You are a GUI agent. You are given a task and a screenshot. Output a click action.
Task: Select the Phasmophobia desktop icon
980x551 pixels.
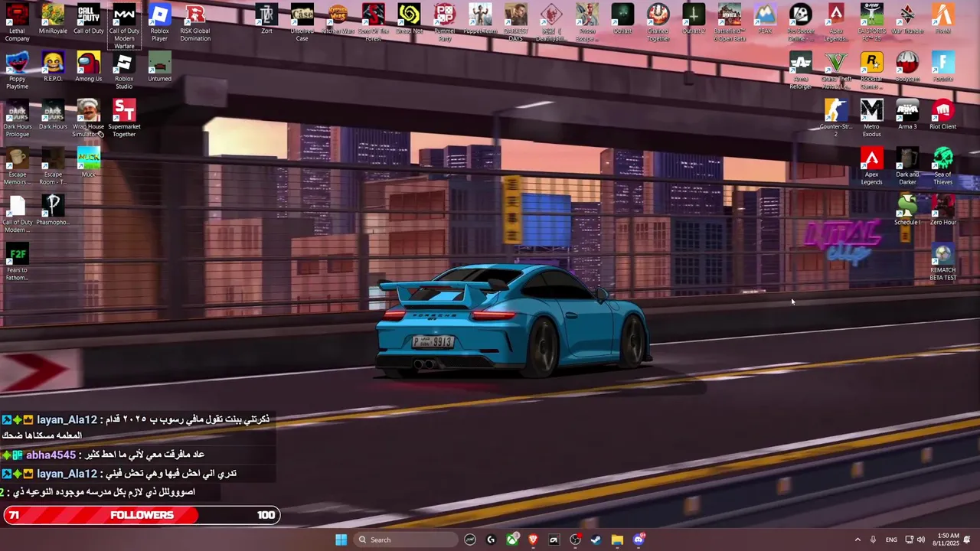tap(53, 210)
